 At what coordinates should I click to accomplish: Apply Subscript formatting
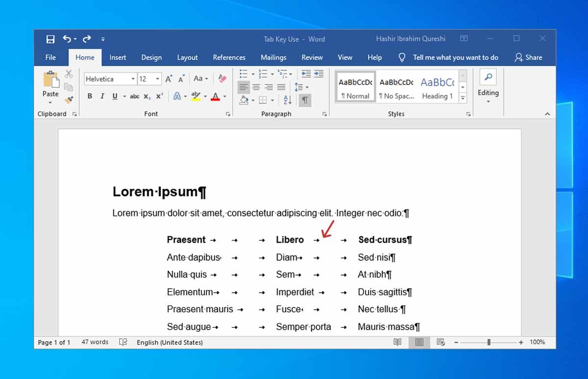point(147,96)
